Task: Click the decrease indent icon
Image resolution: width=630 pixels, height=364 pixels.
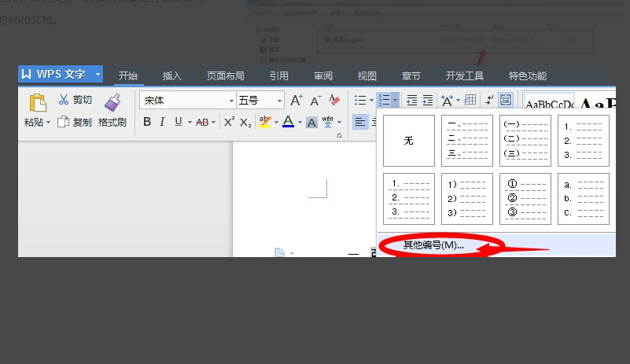Action: (412, 100)
